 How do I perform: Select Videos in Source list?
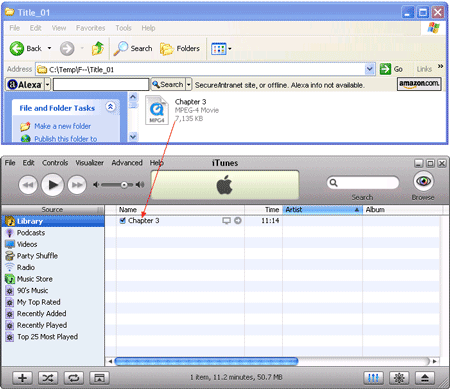pyautogui.click(x=53, y=244)
